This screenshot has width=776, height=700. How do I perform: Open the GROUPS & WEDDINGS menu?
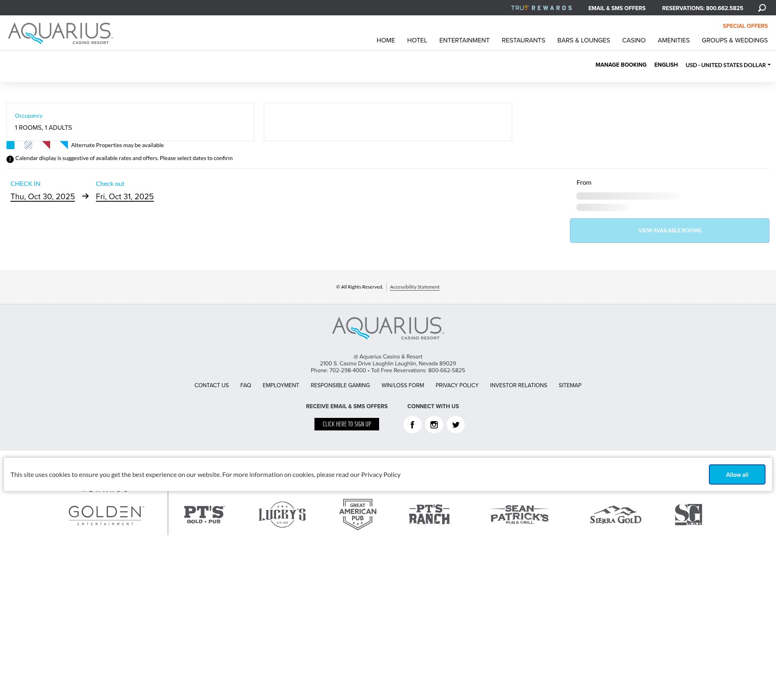coord(734,40)
